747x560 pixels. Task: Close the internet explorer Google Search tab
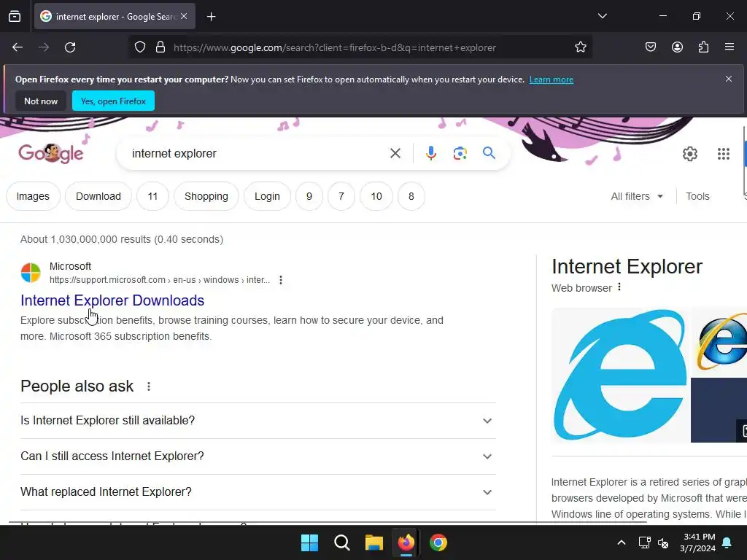pos(184,16)
